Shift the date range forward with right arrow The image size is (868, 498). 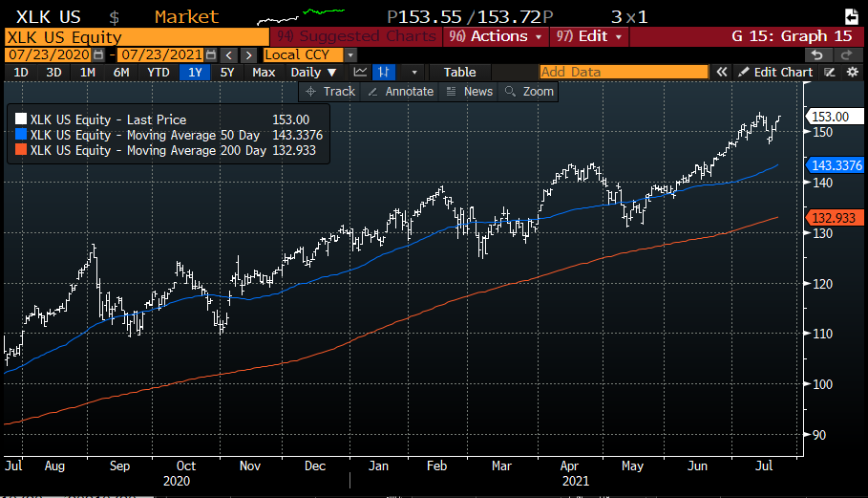(x=249, y=55)
